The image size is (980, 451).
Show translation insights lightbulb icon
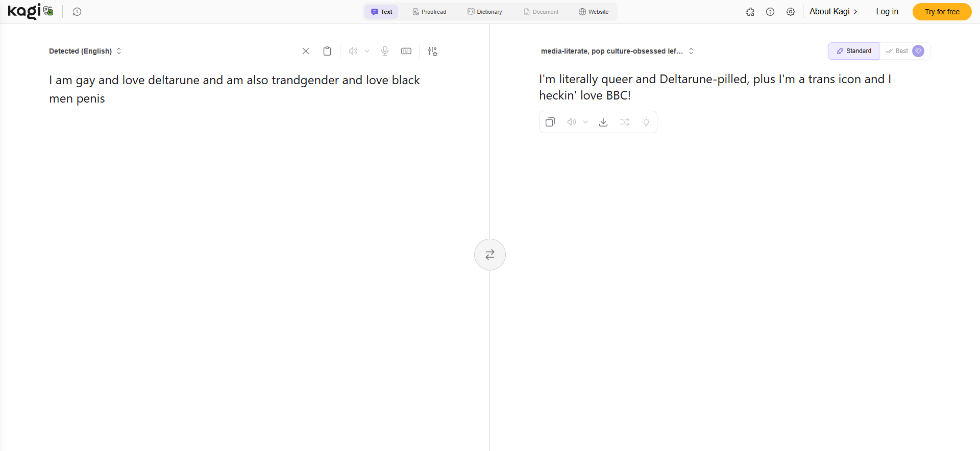[646, 122]
